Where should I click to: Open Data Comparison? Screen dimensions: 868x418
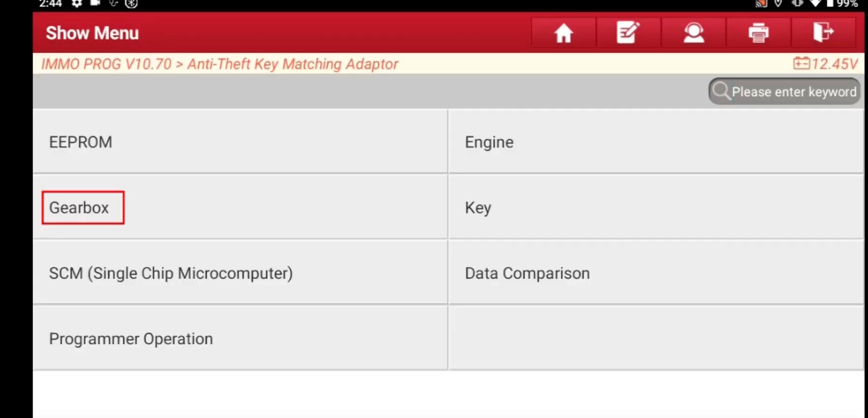coord(656,272)
